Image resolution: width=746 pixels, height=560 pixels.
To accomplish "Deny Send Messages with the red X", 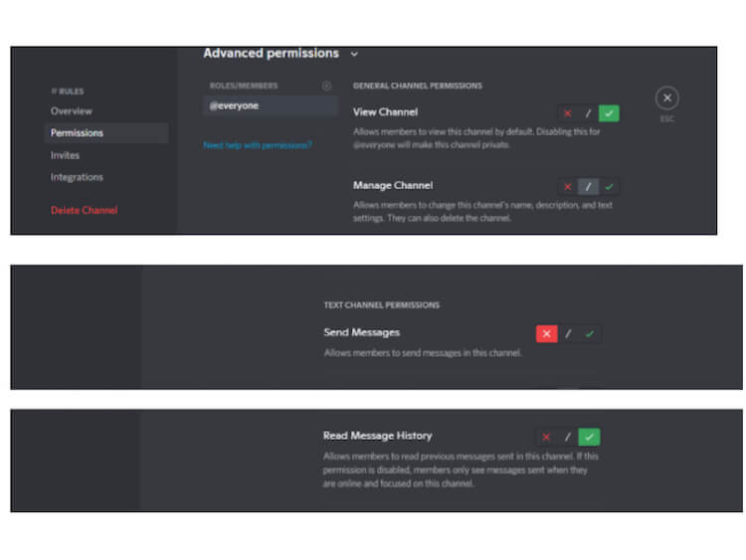I will (x=547, y=333).
